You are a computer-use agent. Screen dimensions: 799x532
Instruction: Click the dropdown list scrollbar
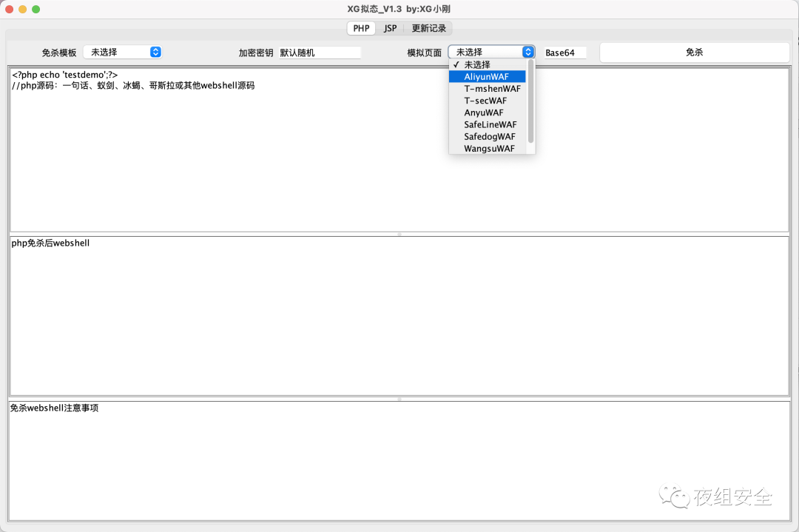531,101
